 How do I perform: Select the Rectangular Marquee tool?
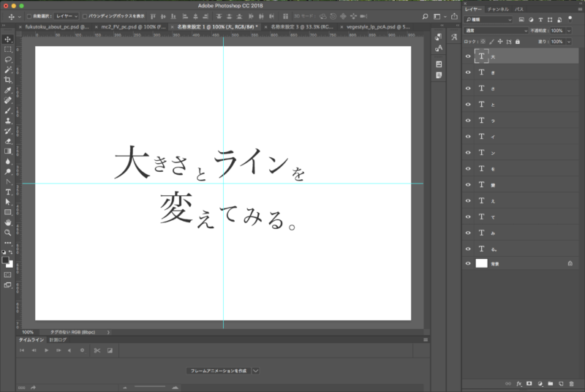tap(8, 49)
